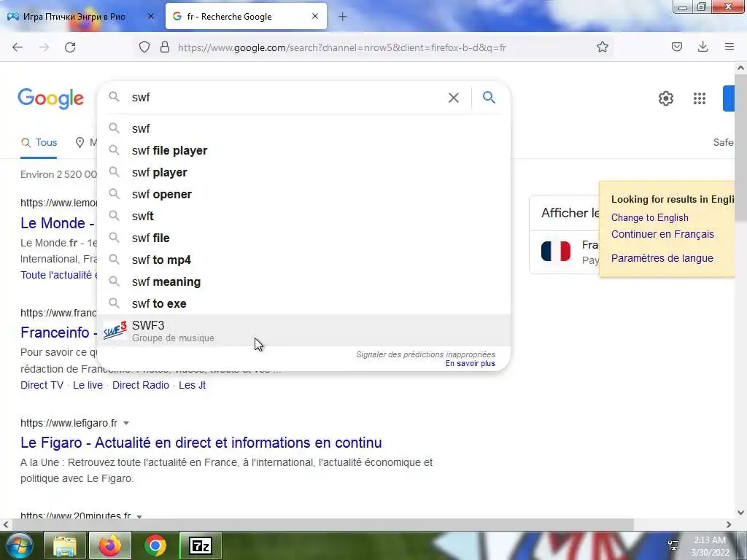
Task: Click 'Toute l'actualité' link under Le Monde
Action: [x=58, y=275]
